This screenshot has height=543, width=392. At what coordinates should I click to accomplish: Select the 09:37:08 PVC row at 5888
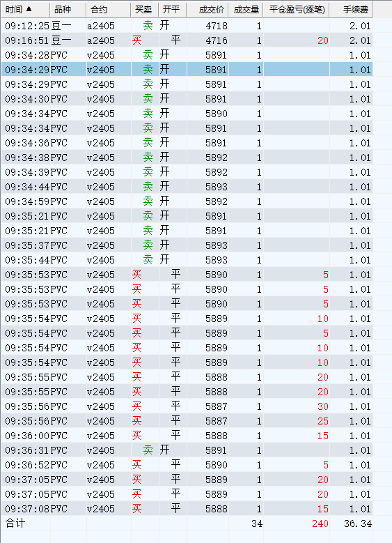tap(187, 509)
